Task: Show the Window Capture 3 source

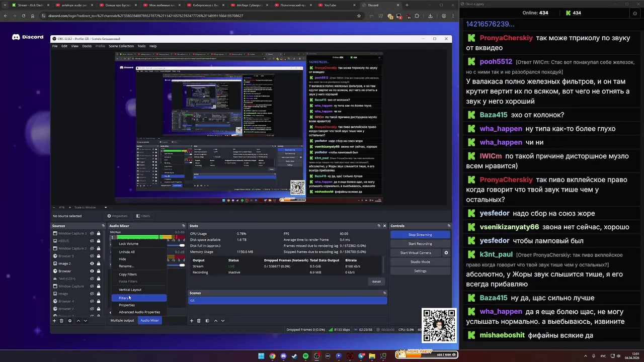Action: [92, 233]
